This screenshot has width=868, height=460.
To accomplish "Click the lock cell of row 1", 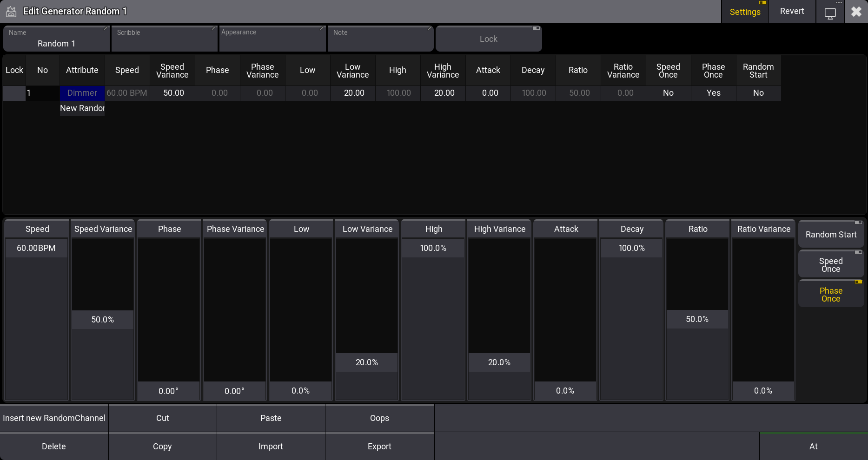I will coord(14,93).
